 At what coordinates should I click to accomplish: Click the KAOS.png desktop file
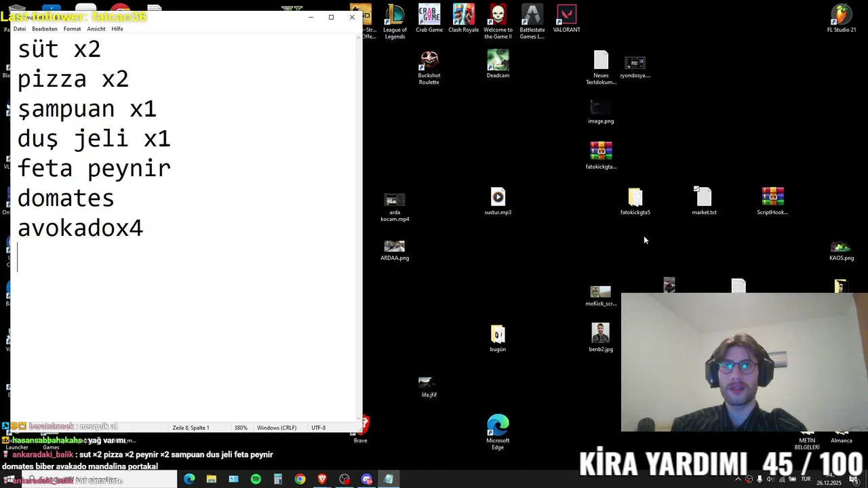coord(842,250)
